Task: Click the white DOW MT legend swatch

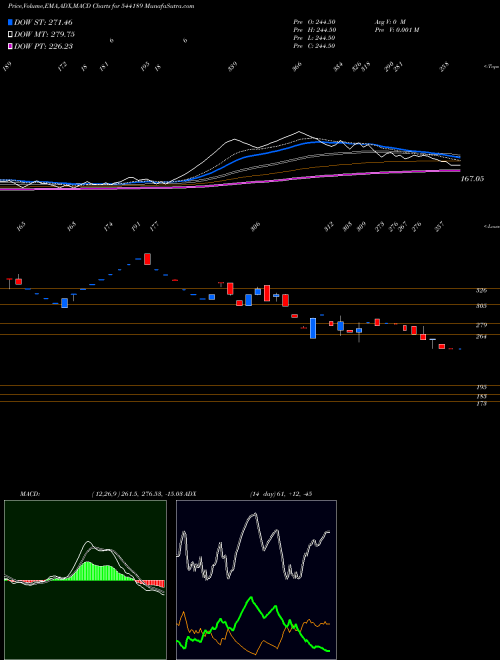Action: (10, 34)
